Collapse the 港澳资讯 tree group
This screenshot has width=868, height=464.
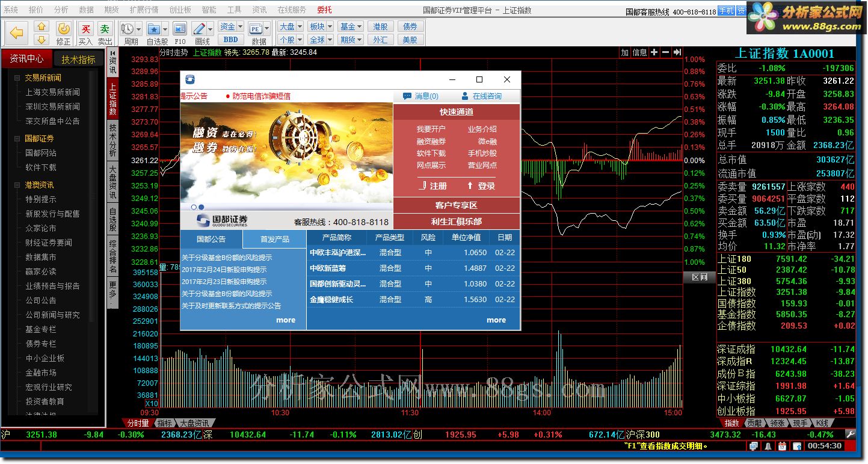pos(17,185)
